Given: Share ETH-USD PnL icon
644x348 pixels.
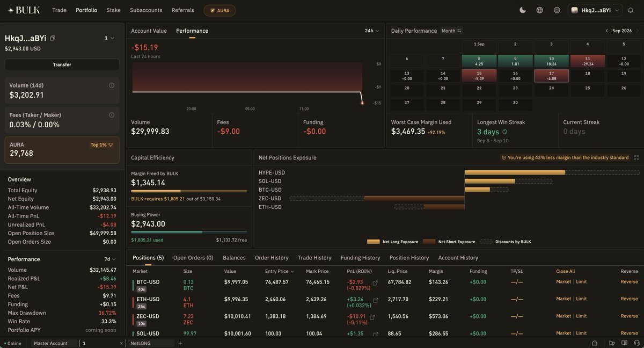Looking at the screenshot, I should (375, 300).
